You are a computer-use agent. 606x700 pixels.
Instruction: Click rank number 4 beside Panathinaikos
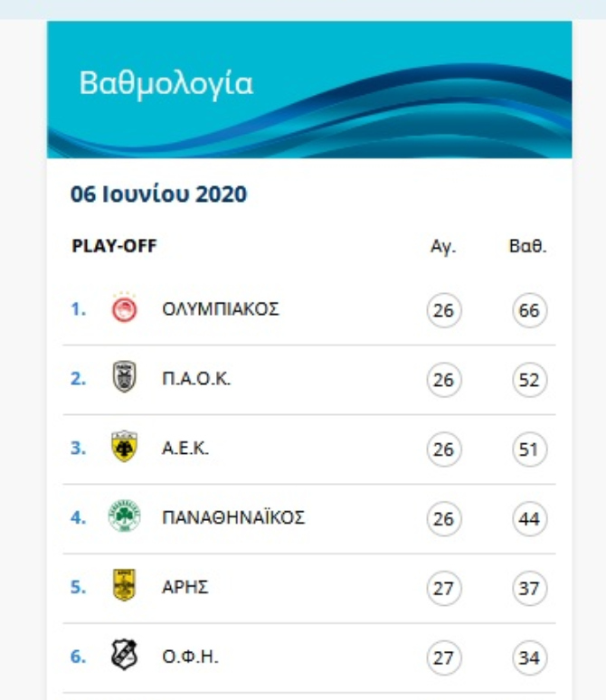78,518
